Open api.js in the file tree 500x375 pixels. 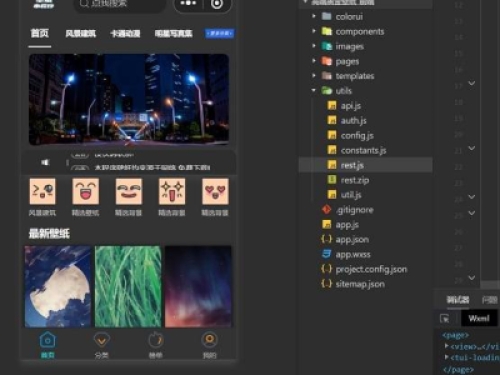pyautogui.click(x=351, y=106)
